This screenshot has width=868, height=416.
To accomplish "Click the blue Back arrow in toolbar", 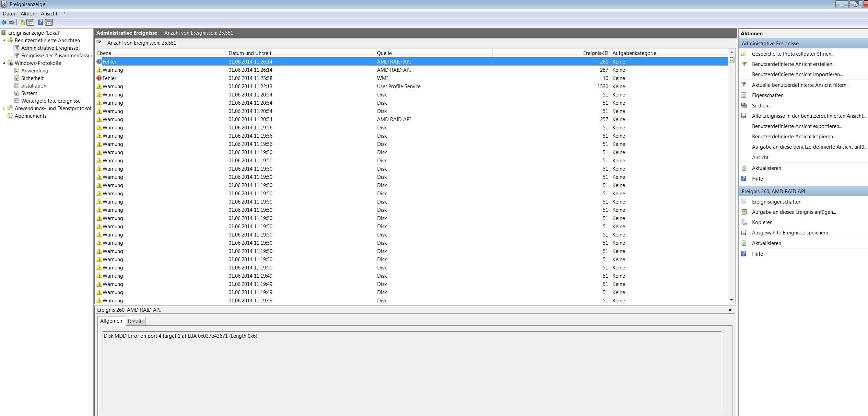I will (4, 23).
